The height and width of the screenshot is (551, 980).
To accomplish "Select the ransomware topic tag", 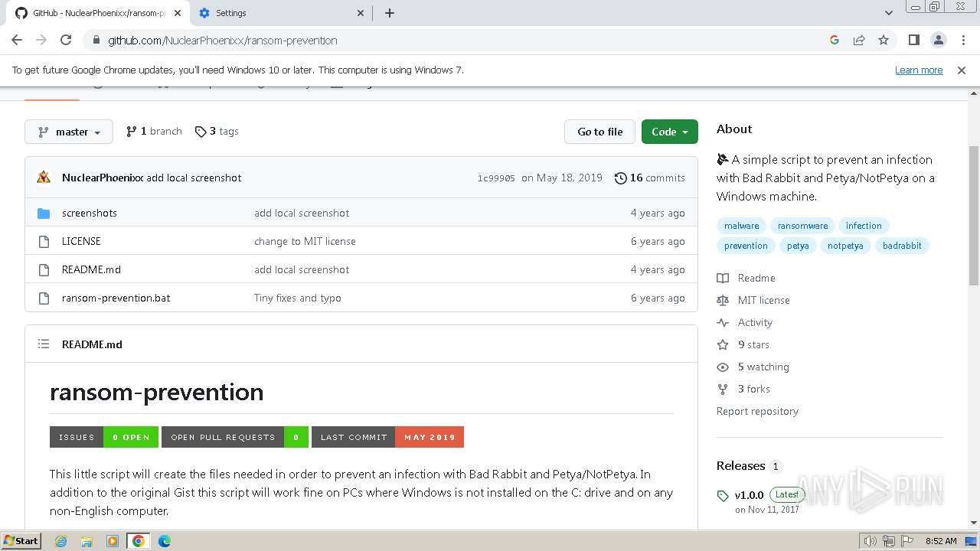I will [x=802, y=226].
